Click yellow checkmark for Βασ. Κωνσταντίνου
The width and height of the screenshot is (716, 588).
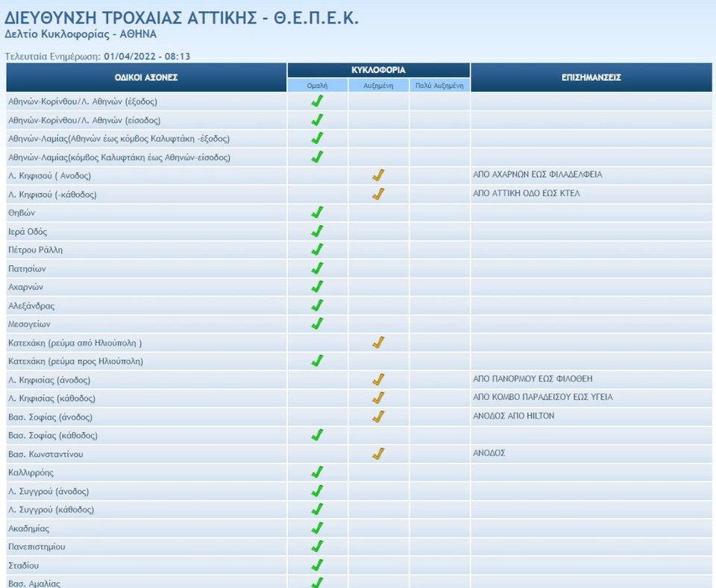point(378,453)
